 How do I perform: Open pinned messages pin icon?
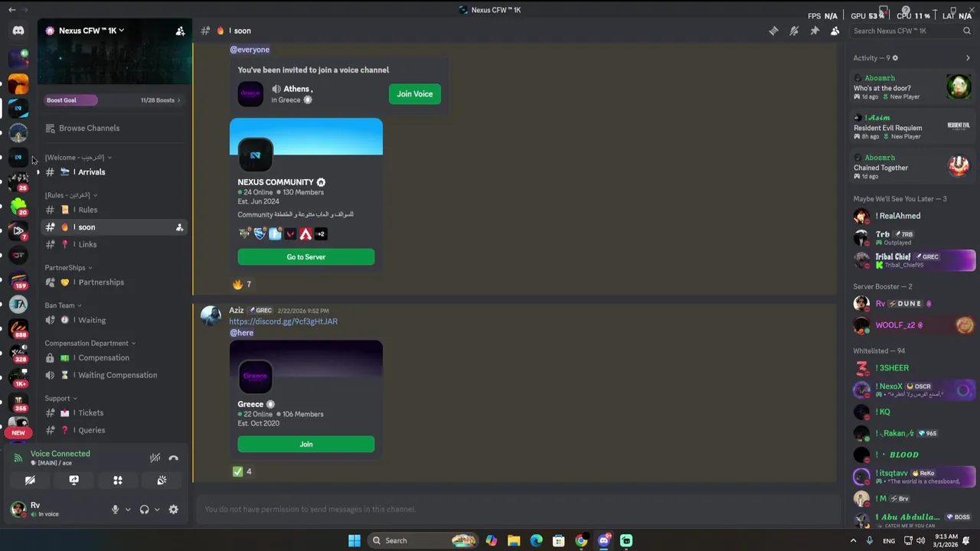(815, 31)
